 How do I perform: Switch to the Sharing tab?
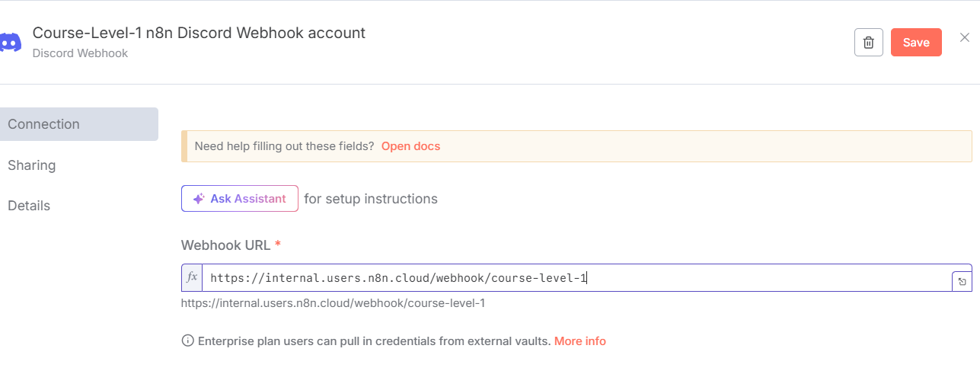pyautogui.click(x=31, y=165)
